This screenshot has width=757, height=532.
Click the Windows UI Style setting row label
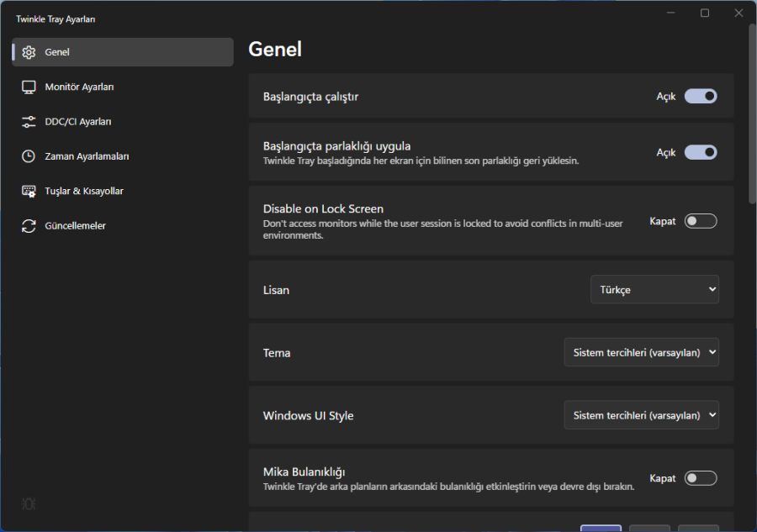308,416
